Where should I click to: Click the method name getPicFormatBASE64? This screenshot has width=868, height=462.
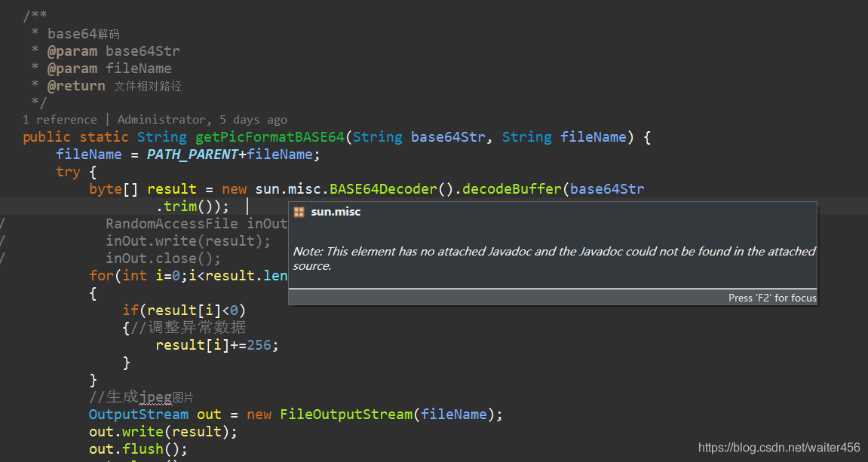click(x=269, y=136)
